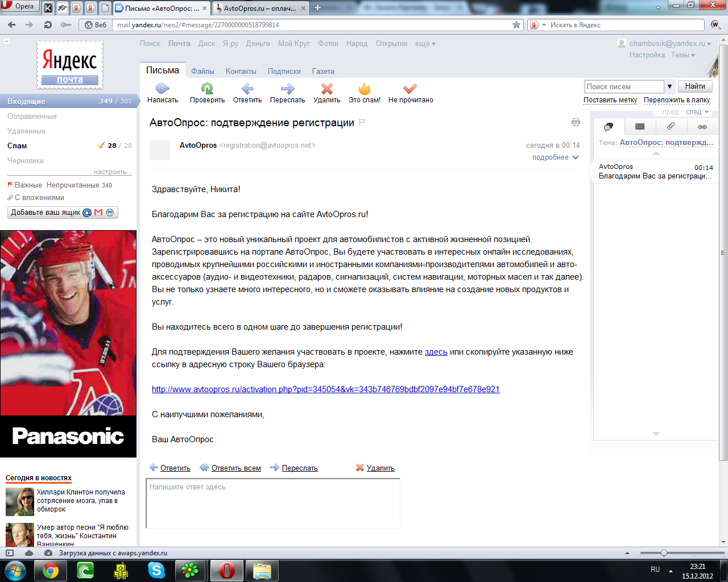The width and height of the screenshot is (728, 582).
Task: Click the Написать compose mail icon
Action: (x=163, y=89)
